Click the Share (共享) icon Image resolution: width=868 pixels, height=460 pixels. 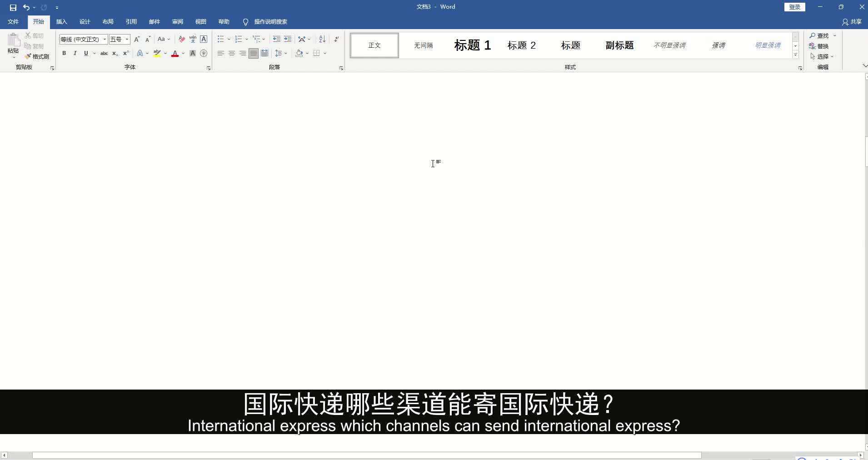[x=852, y=22]
